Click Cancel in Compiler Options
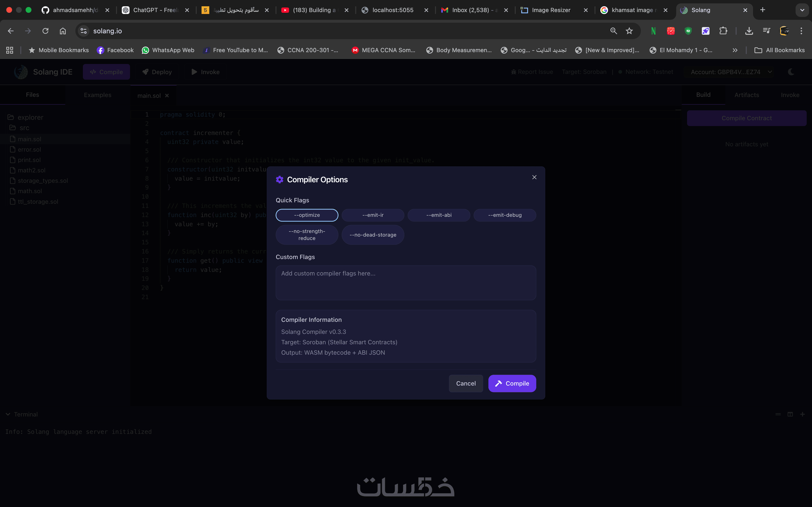This screenshot has height=507, width=812. (466, 383)
